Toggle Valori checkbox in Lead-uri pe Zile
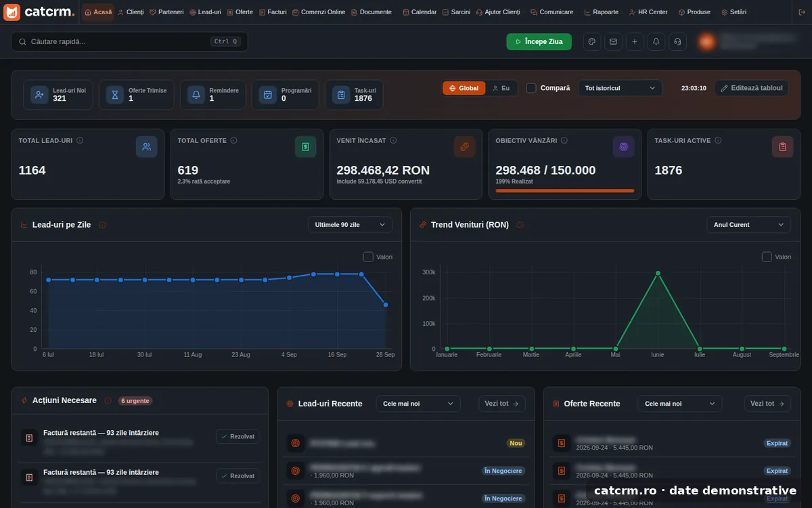812x508 pixels. pyautogui.click(x=368, y=257)
